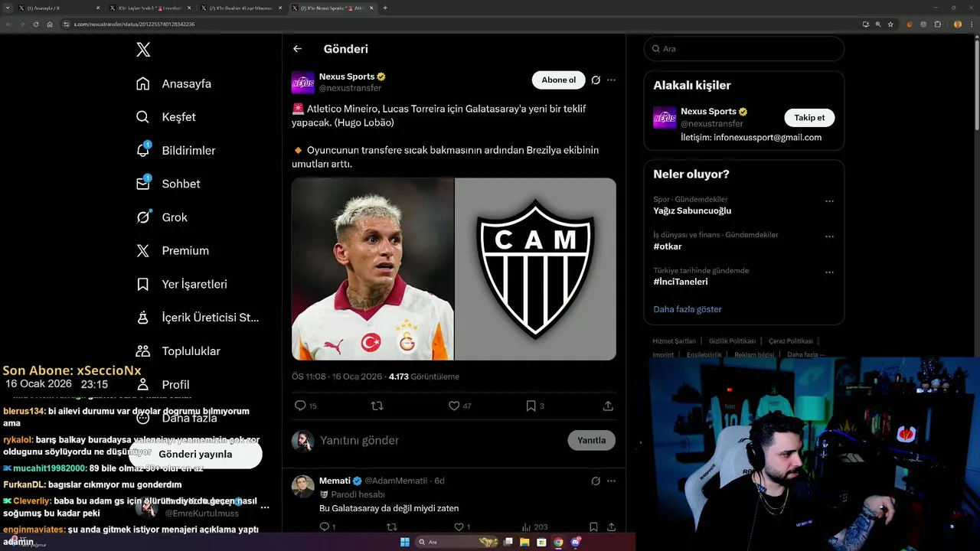
Task: Reload the page in browser
Action: tap(36, 24)
